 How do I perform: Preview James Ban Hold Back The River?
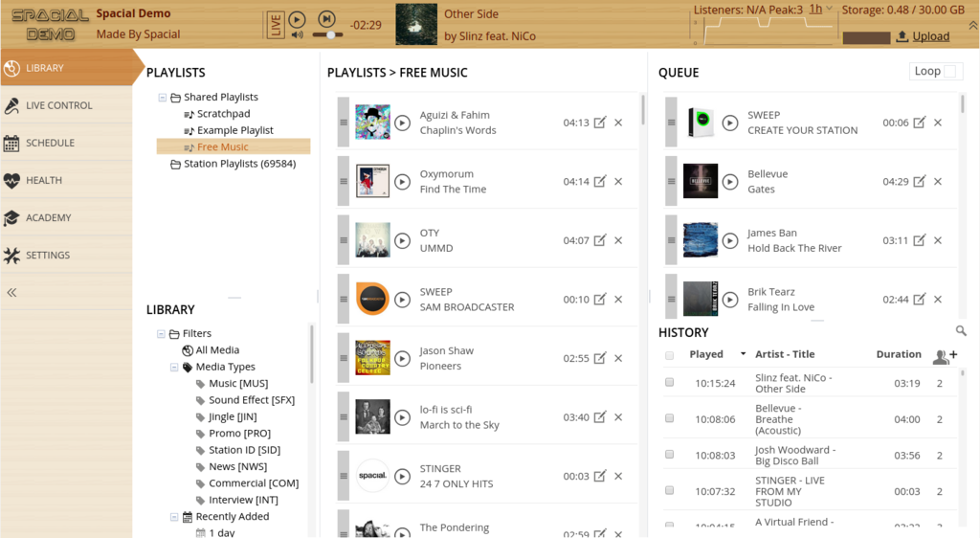coord(730,240)
